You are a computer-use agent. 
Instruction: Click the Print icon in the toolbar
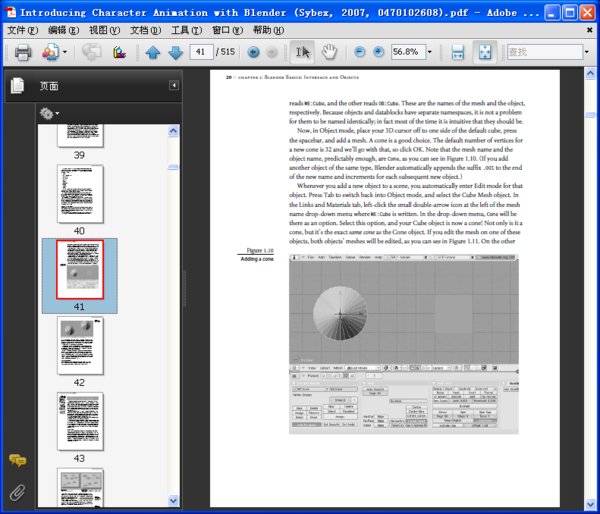coord(23,52)
